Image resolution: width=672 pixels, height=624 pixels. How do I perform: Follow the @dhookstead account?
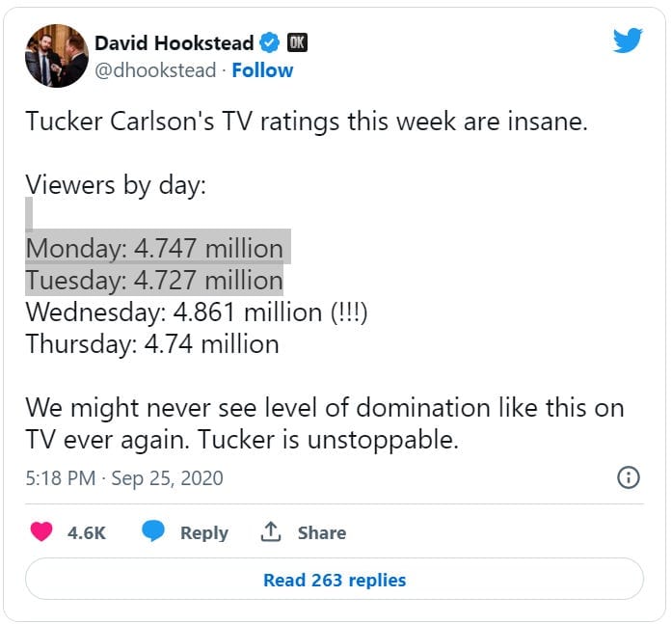click(x=262, y=70)
